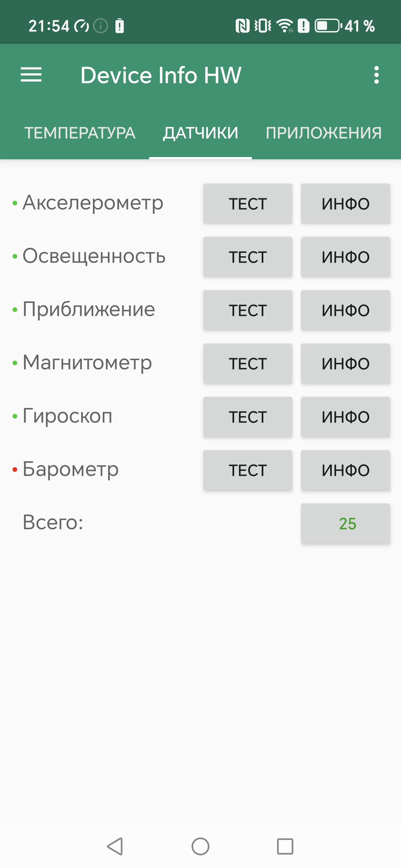This screenshot has width=401, height=868.
Task: Switch to the ПРИЛОЖЕНИЯ tab
Action: (x=324, y=133)
